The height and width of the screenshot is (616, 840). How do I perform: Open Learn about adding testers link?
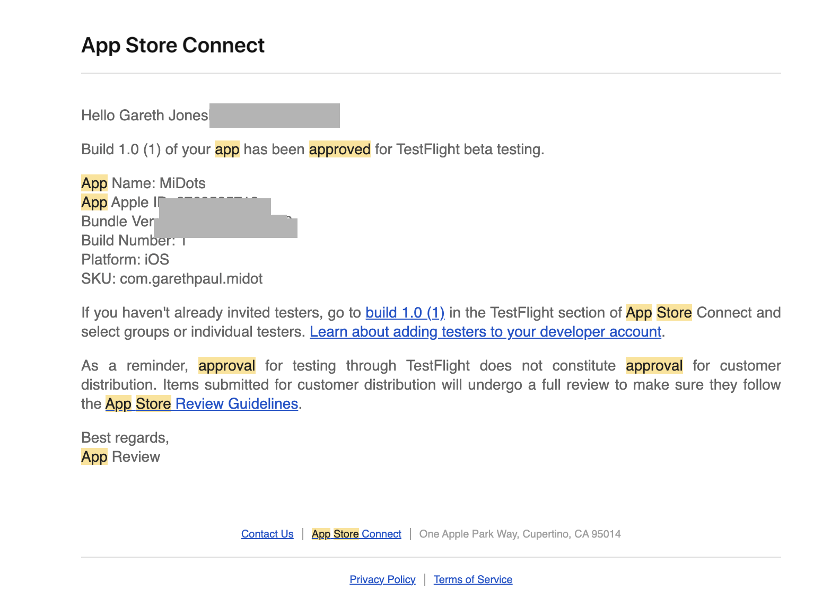[486, 332]
